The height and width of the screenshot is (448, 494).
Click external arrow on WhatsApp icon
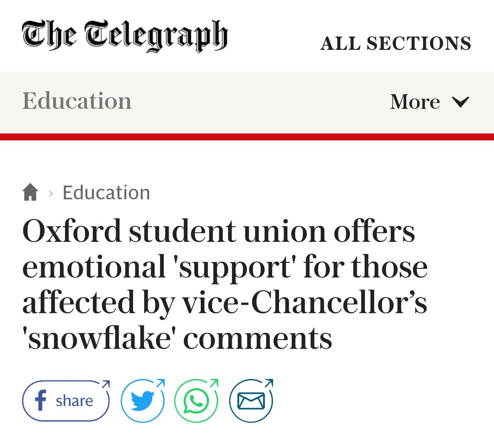click(x=214, y=384)
